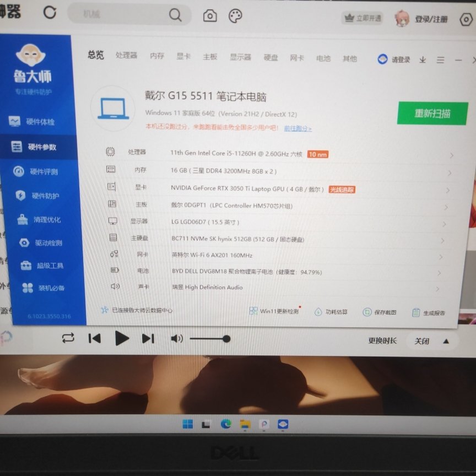Switch to the 内存 tab
Image resolution: width=476 pixels, height=476 pixels.
(x=157, y=56)
